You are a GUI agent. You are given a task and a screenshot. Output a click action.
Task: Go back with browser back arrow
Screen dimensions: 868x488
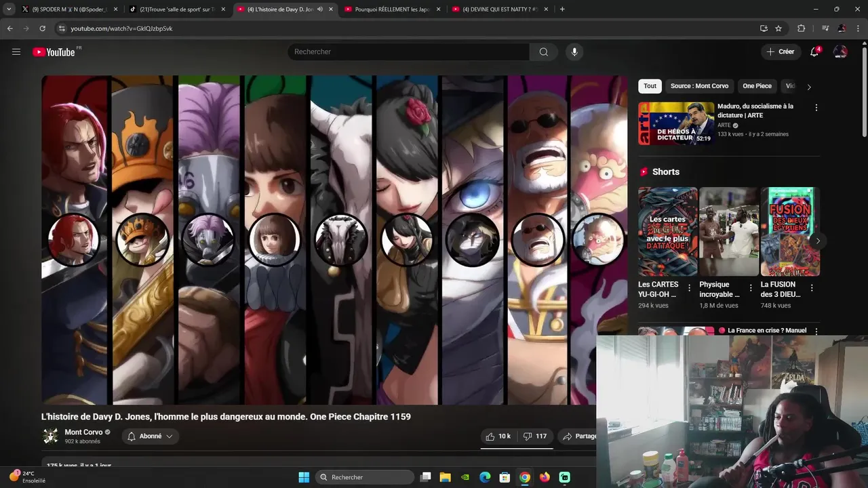point(9,28)
